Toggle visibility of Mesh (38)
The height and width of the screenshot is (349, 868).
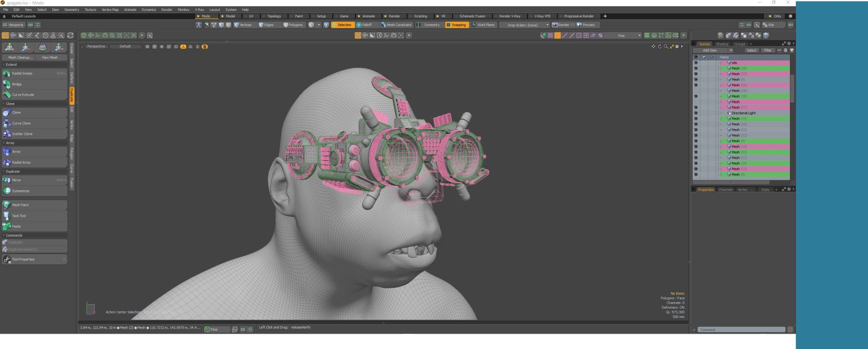pyautogui.click(x=696, y=68)
